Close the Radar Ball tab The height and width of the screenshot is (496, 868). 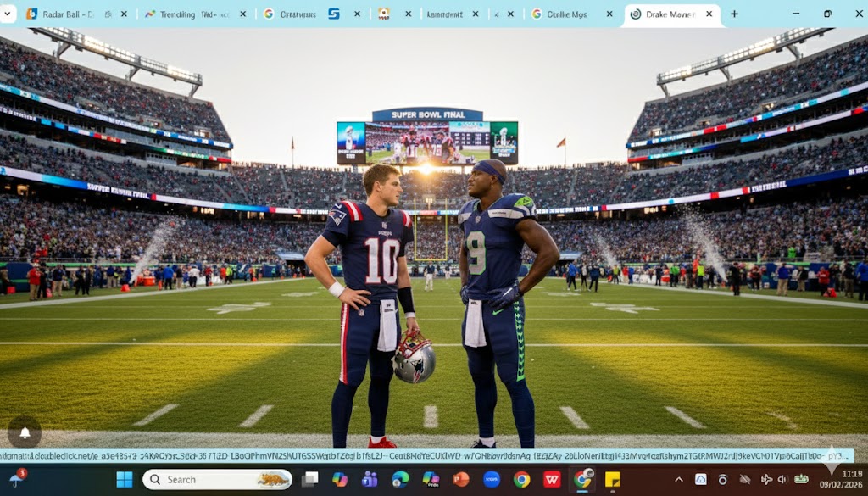(x=124, y=14)
